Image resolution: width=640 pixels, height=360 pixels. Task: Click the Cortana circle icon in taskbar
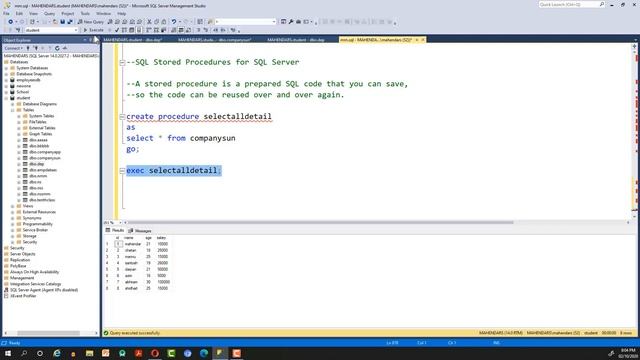tap(40, 353)
